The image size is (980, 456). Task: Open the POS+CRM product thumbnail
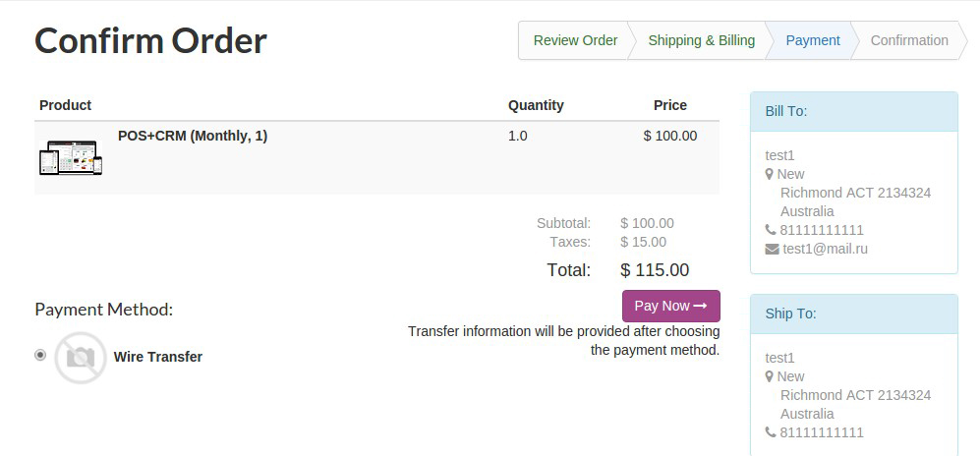point(71,157)
